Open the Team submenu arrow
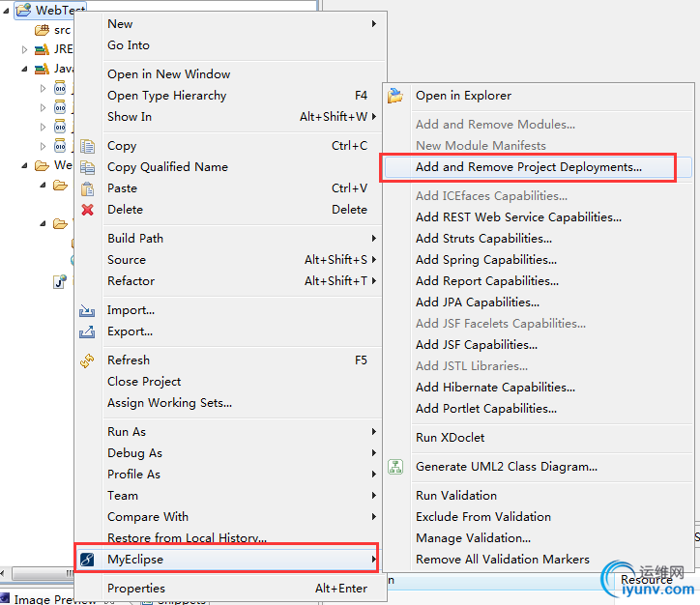 (x=374, y=495)
